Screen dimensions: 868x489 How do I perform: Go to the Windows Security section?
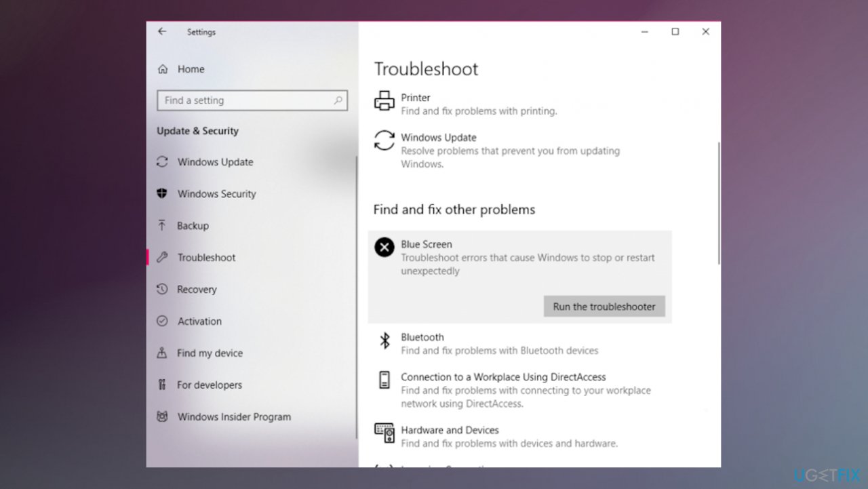point(217,194)
